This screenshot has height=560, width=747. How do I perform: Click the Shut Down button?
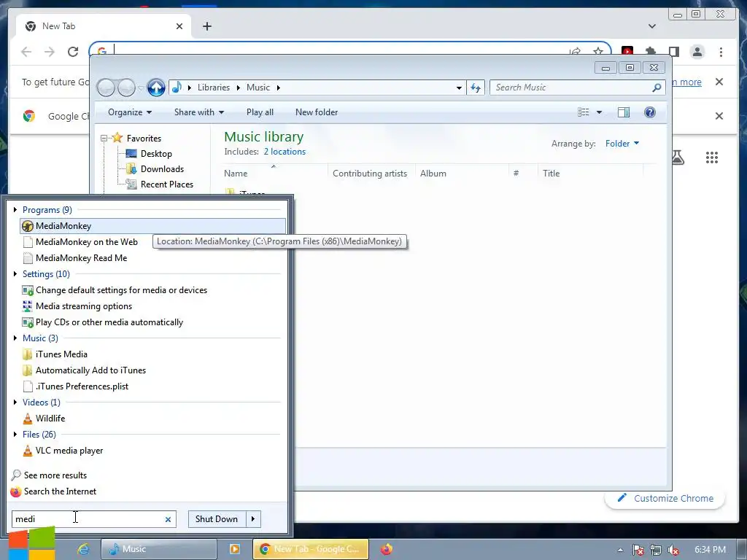click(x=217, y=519)
